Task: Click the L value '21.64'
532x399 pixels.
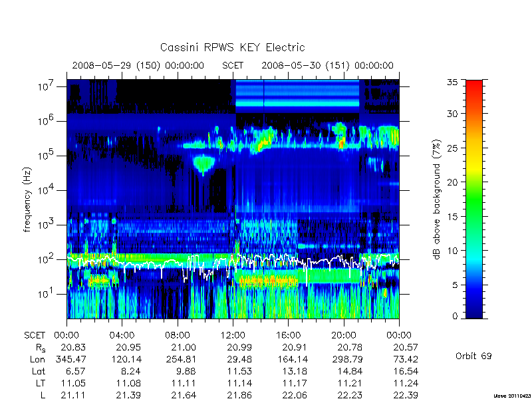Action: (x=184, y=395)
